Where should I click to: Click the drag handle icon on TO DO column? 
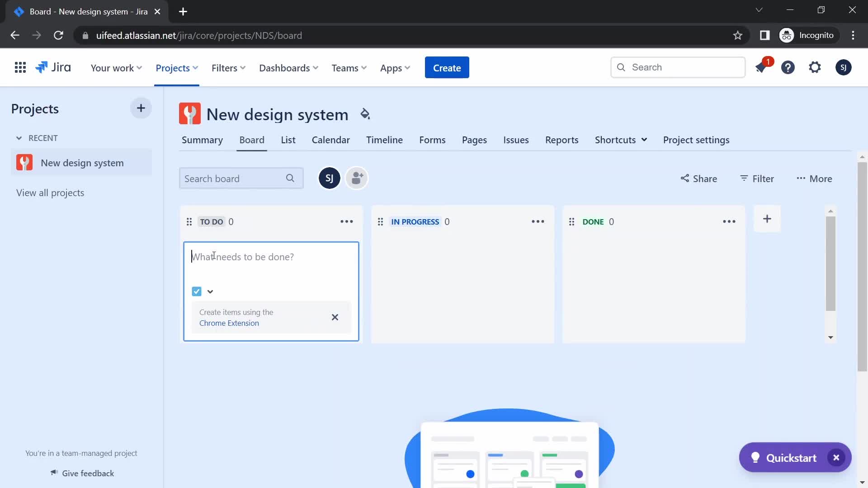pyautogui.click(x=189, y=221)
